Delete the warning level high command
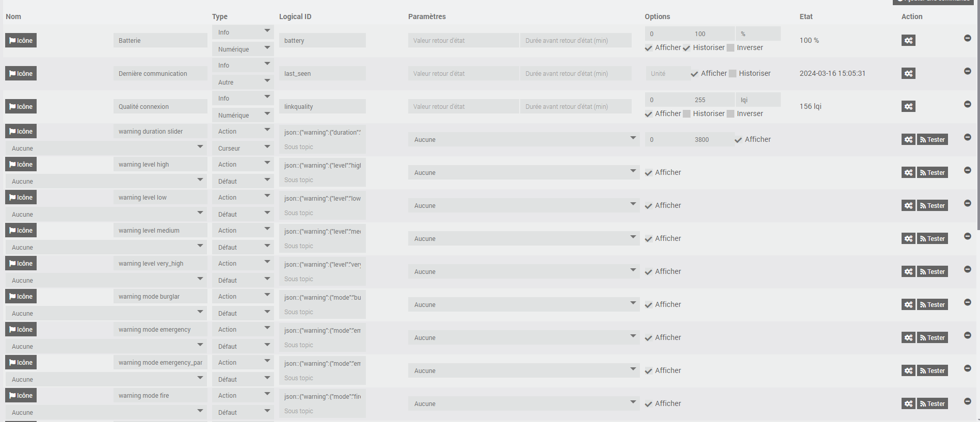Screen dimensions: 980x422 pos(968,170)
